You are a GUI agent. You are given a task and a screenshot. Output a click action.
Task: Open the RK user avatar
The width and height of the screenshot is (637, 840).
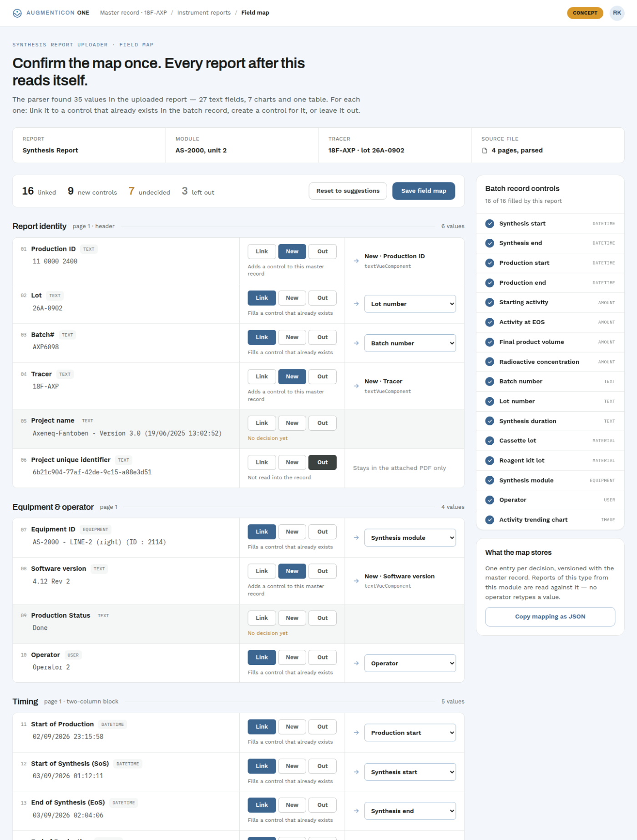tap(617, 13)
